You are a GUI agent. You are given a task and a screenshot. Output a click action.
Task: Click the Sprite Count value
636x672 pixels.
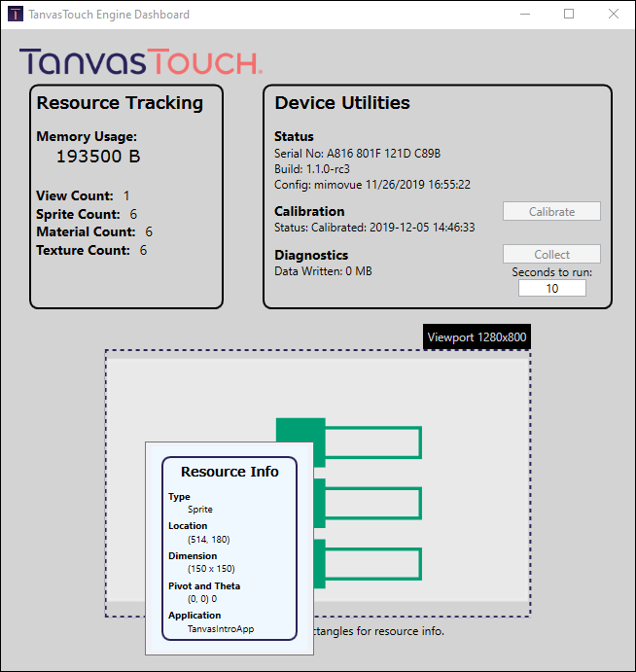click(133, 214)
